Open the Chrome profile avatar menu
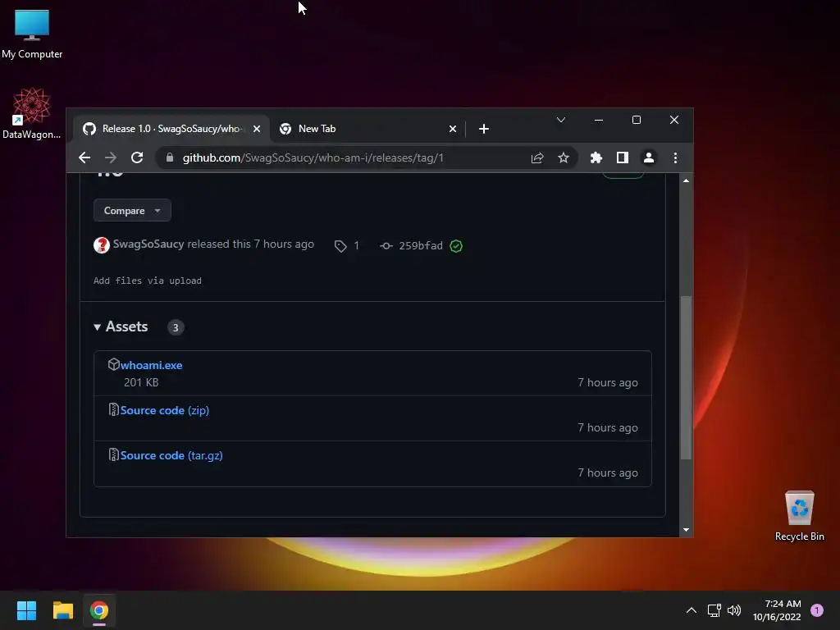Viewport: 840px width, 630px height. click(x=649, y=157)
